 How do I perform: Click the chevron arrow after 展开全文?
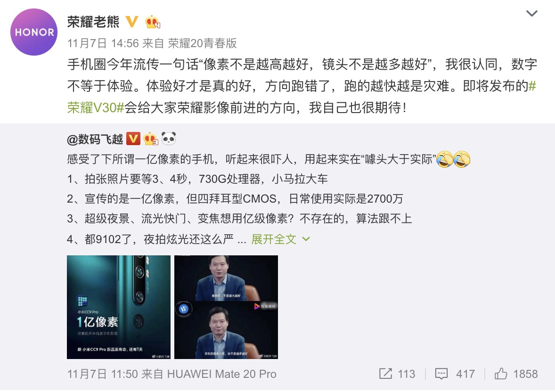pyautogui.click(x=306, y=239)
